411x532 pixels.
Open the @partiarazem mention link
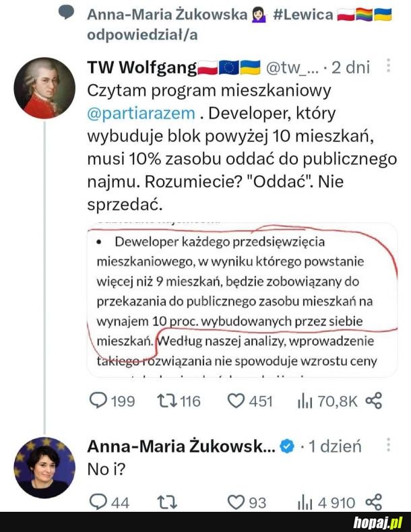(141, 112)
